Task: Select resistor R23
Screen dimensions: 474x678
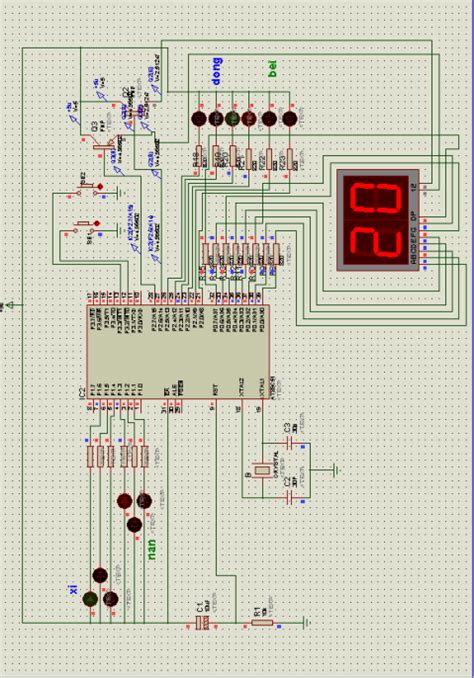Action: [x=289, y=159]
